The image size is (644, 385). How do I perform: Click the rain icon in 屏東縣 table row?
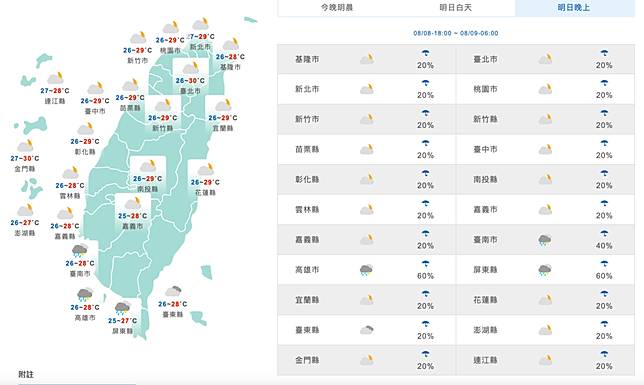click(545, 270)
